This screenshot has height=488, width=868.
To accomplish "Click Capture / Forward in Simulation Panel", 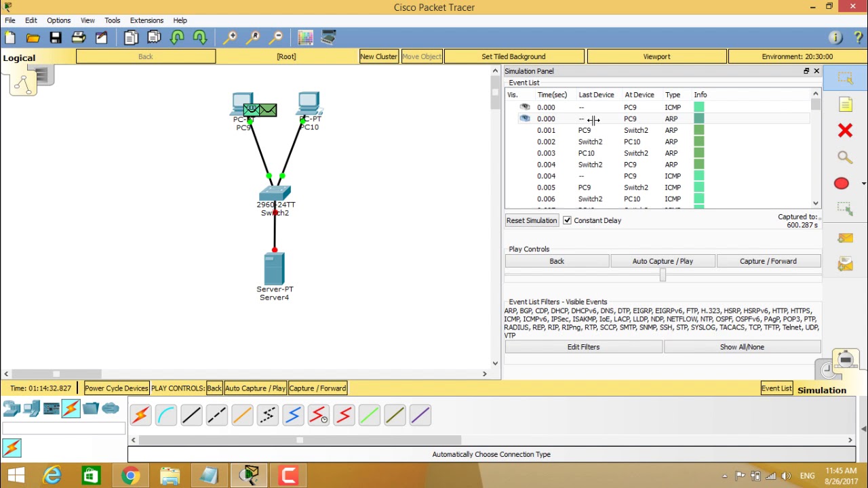I will tap(768, 261).
